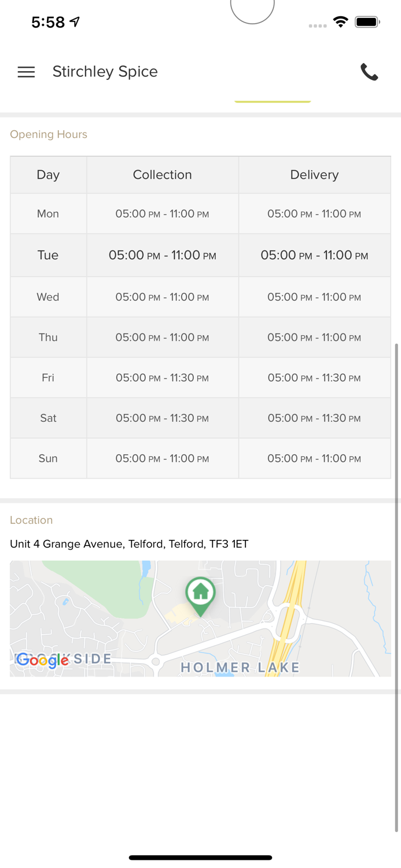Tap the Wi-Fi status icon
The height and width of the screenshot is (868, 401).
(x=340, y=23)
